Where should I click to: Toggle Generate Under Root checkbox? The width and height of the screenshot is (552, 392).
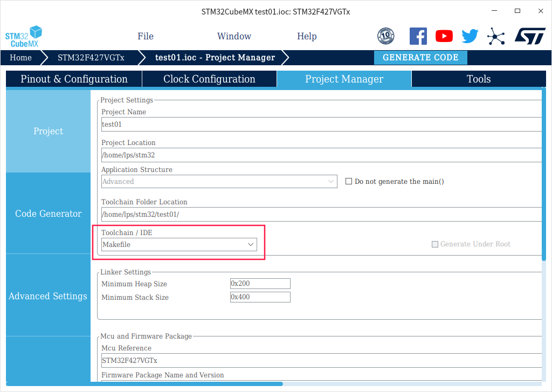435,244
